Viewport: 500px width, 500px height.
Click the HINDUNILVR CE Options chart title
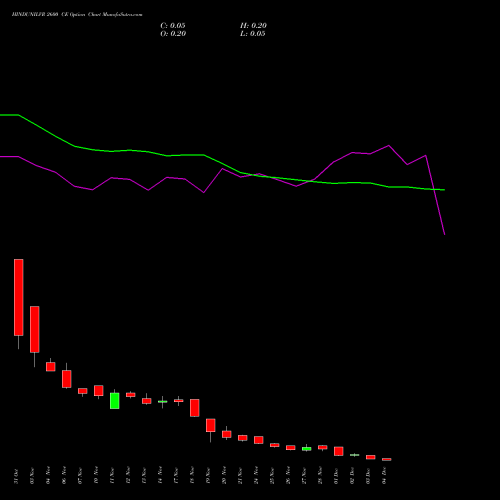point(77,14)
